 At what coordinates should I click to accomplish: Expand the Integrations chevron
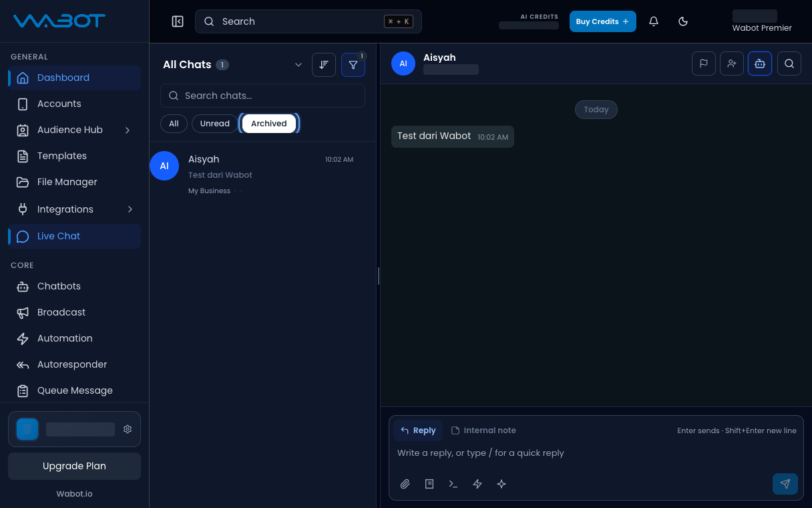(x=130, y=209)
